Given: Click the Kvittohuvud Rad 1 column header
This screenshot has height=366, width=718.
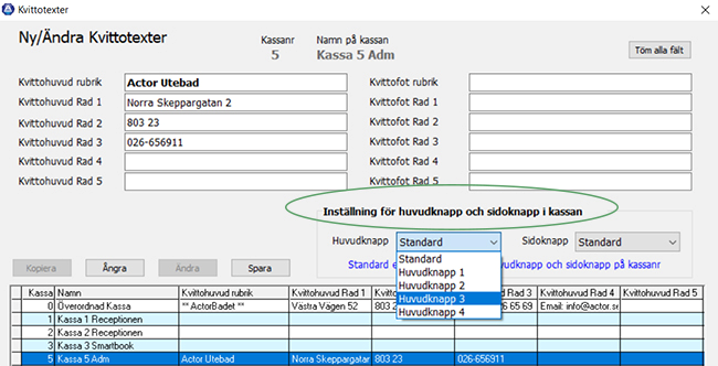Looking at the screenshot, I should pos(331,293).
